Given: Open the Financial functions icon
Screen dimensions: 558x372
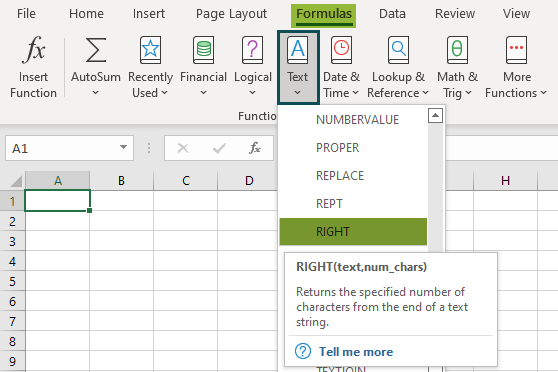Looking at the screenshot, I should (x=203, y=50).
